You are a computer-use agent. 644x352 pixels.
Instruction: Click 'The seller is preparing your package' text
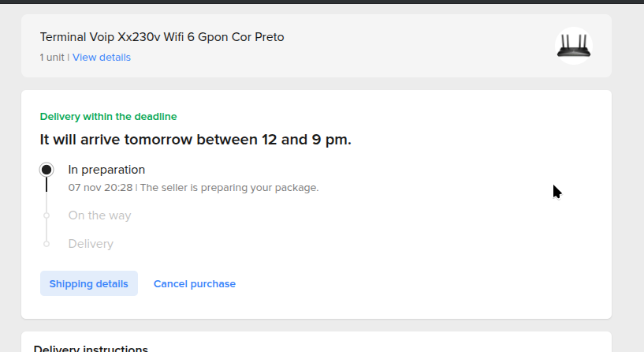pyautogui.click(x=229, y=188)
